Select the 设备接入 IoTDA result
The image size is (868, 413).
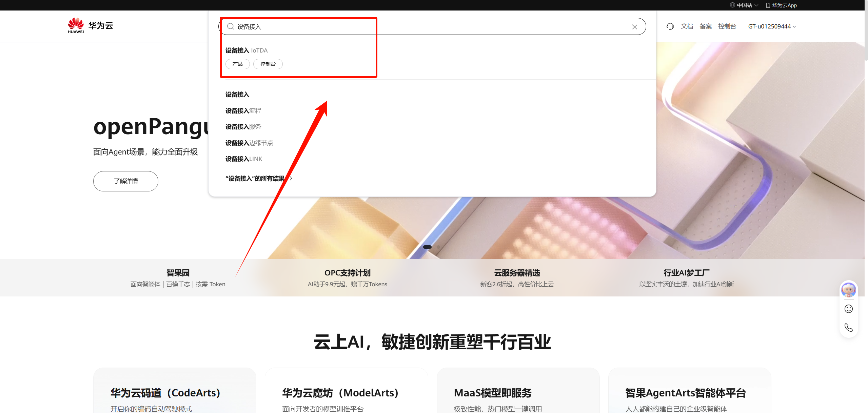coord(246,50)
